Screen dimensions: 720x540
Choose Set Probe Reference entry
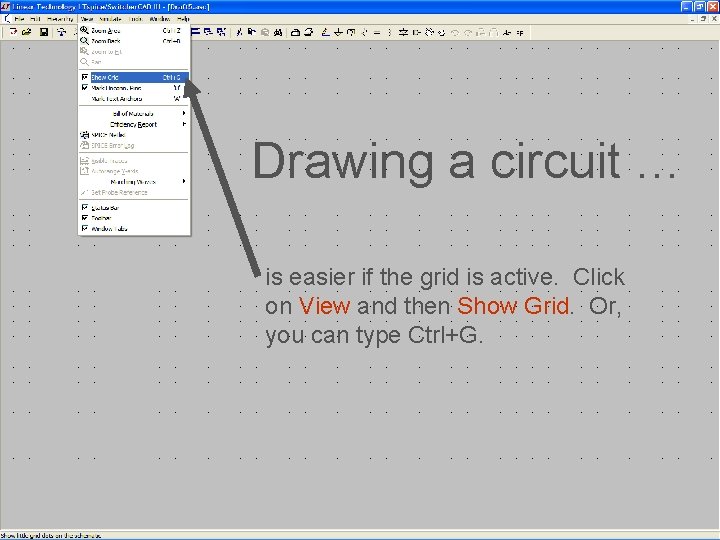(134, 192)
